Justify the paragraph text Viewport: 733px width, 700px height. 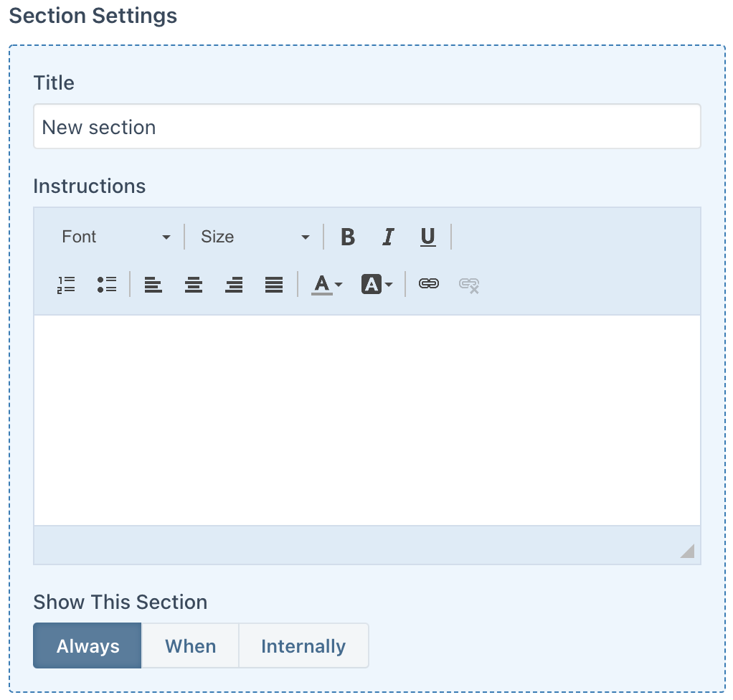click(273, 285)
